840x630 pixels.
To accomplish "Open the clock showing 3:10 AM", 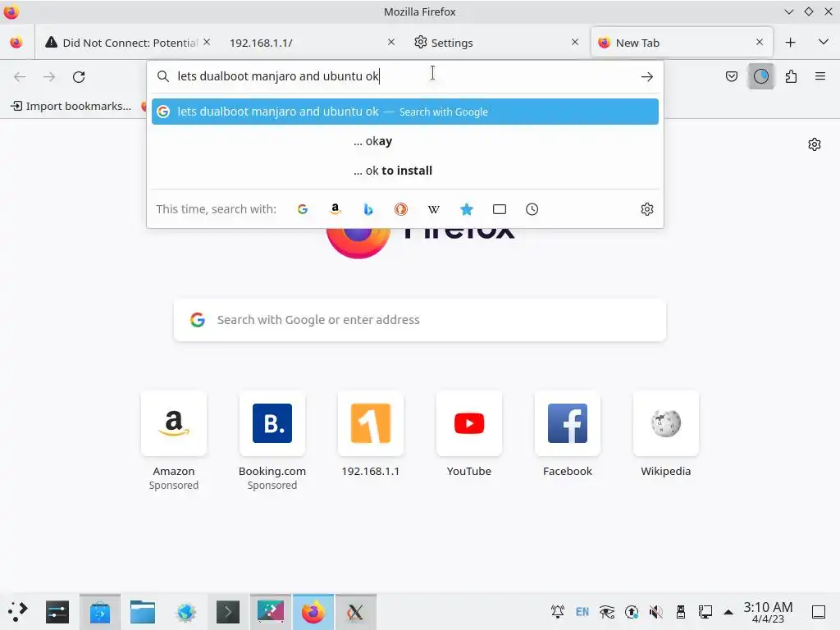I will (x=768, y=612).
